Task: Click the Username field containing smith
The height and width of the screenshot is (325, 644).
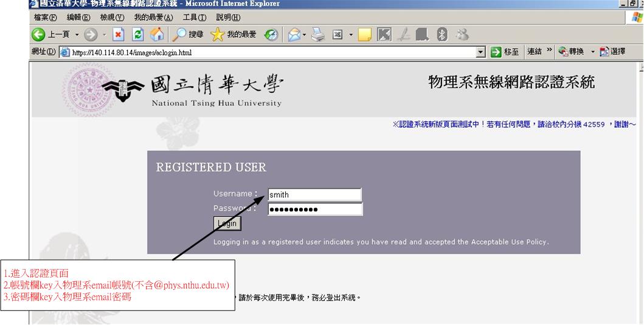Action: (x=314, y=195)
